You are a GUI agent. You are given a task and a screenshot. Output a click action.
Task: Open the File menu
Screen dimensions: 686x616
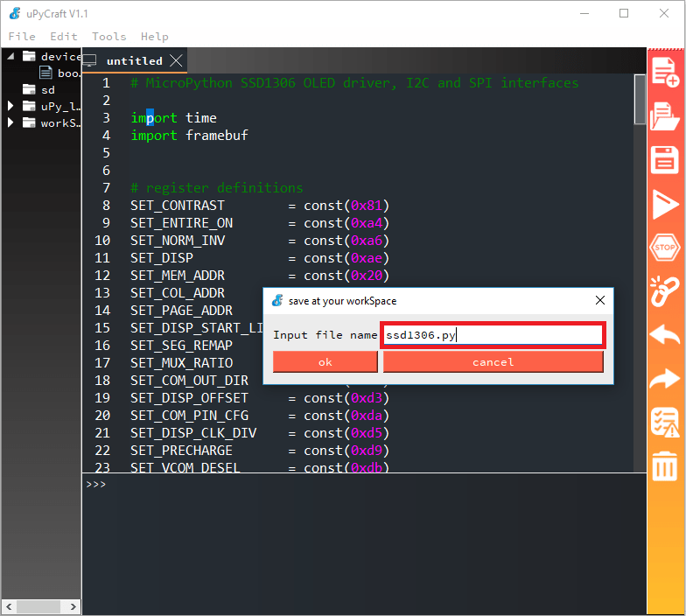point(22,36)
